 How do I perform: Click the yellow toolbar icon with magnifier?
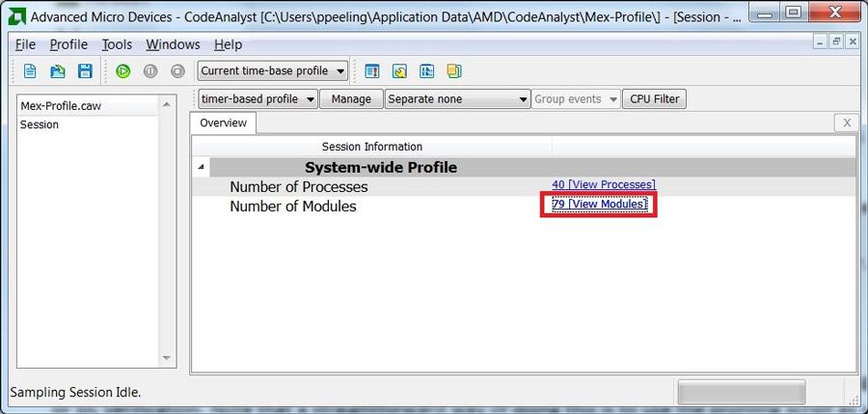tap(399, 70)
